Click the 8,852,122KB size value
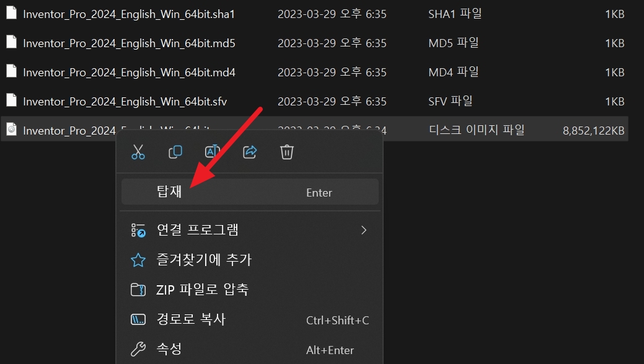Image resolution: width=644 pixels, height=364 pixels. tap(593, 131)
